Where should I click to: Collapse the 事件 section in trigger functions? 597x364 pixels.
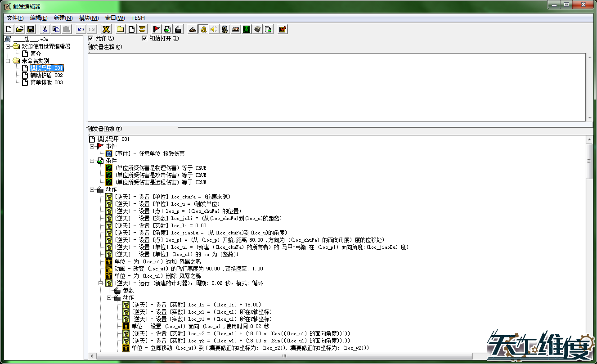pos(92,146)
